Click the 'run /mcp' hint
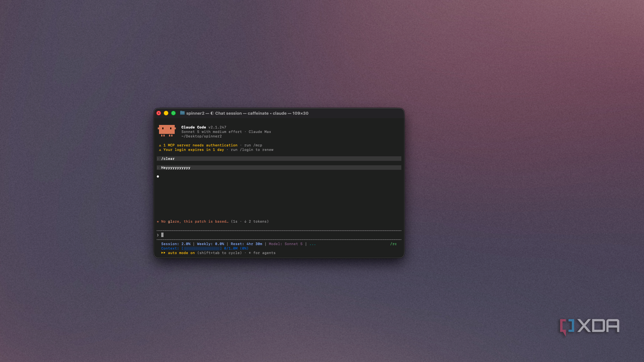 [253, 145]
